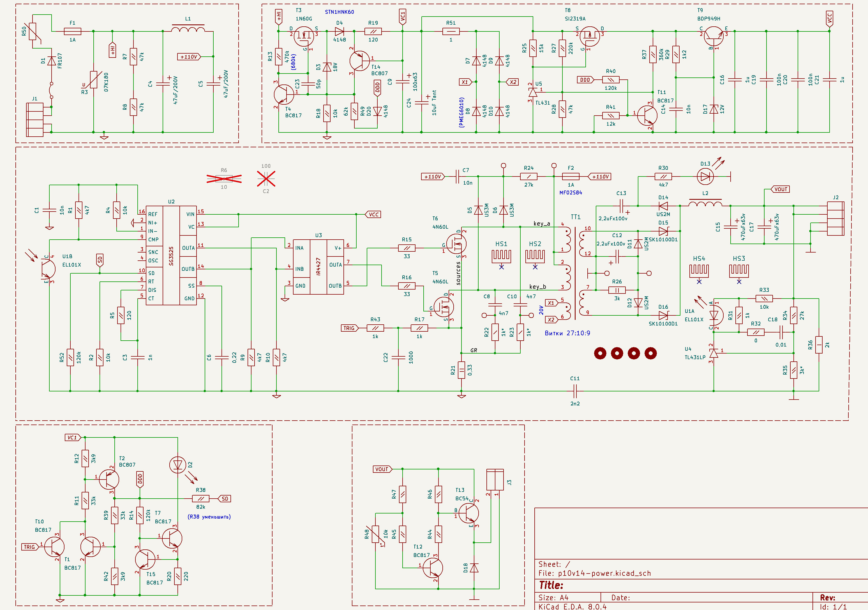This screenshot has width=868, height=610.
Task: Select the key_a net label
Action: point(542,223)
